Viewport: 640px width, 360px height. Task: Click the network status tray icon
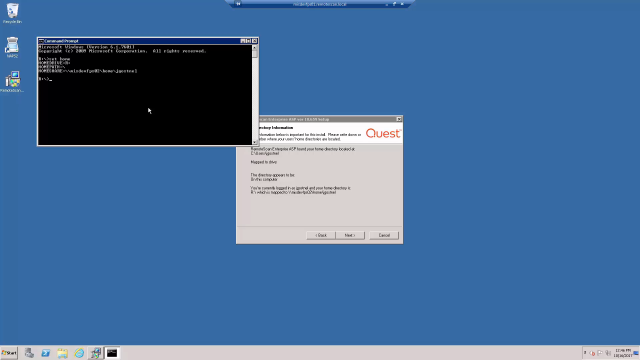608,353
